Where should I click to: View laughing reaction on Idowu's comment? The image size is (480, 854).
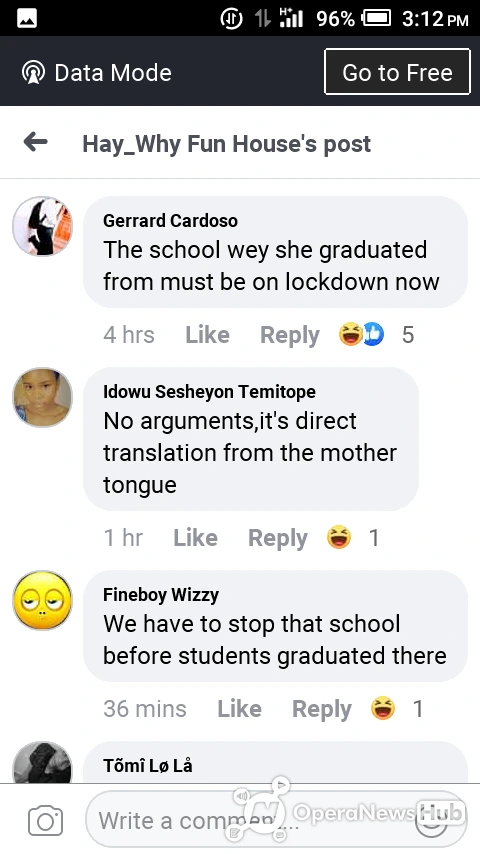(x=339, y=537)
